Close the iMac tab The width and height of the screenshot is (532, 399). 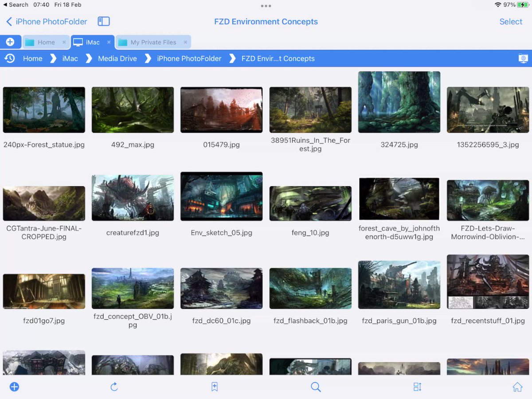point(109,42)
